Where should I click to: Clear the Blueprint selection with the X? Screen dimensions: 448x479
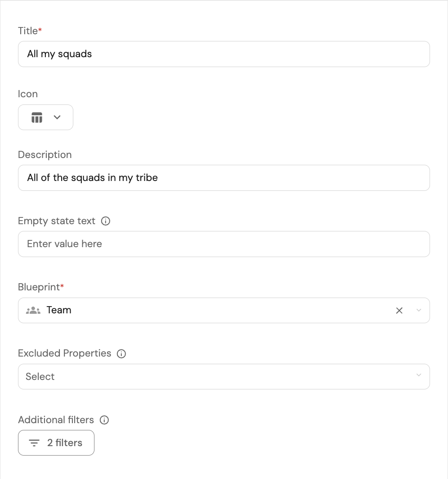[x=399, y=310]
